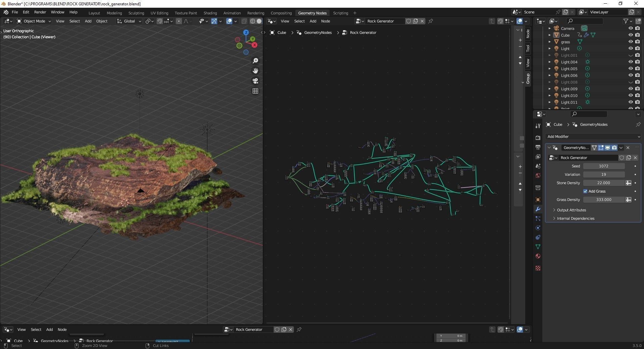Click the viewport zoom magnifier icon
644x349 pixels.
tap(255, 61)
